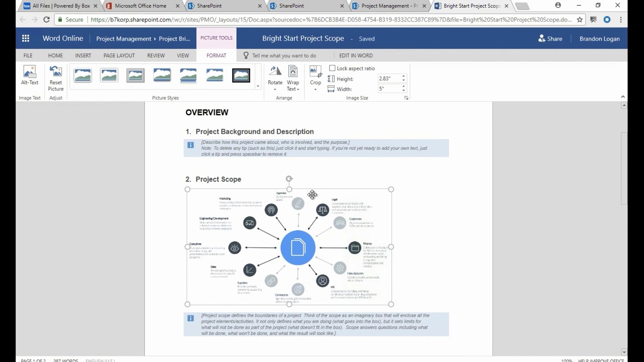
Task: Switch to the FORMAT ribbon tab
Action: pos(216,55)
